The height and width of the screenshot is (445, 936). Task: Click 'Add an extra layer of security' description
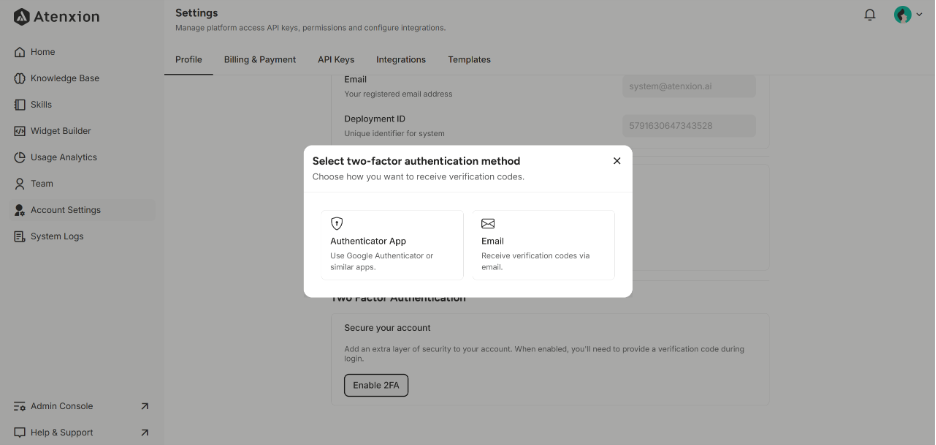point(544,354)
